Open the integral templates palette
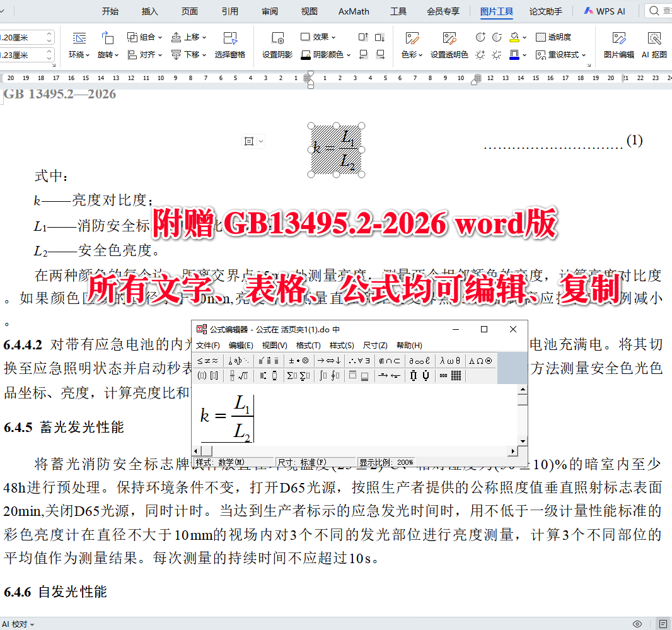The width and height of the screenshot is (672, 630). [330, 375]
